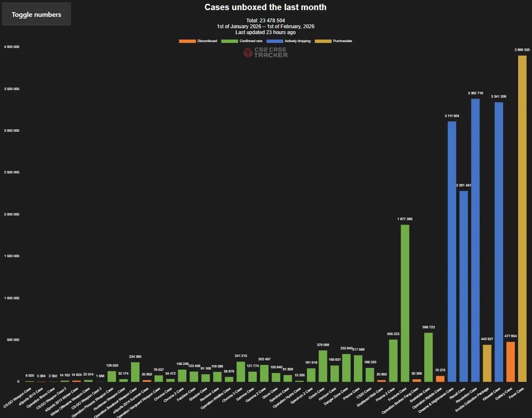Viewport: 532px width, 418px height.
Task: Click the 'Operation Riptide Case' axis label
Action: click(427, 398)
